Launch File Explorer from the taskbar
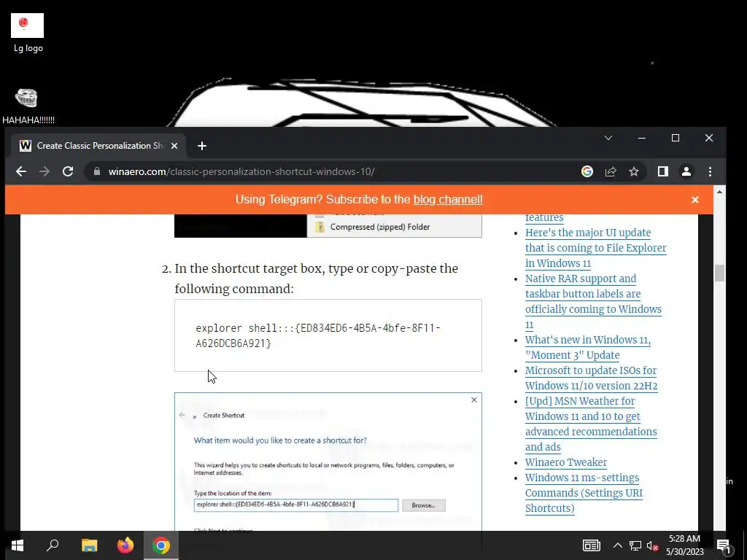747x560 pixels. 89,545
